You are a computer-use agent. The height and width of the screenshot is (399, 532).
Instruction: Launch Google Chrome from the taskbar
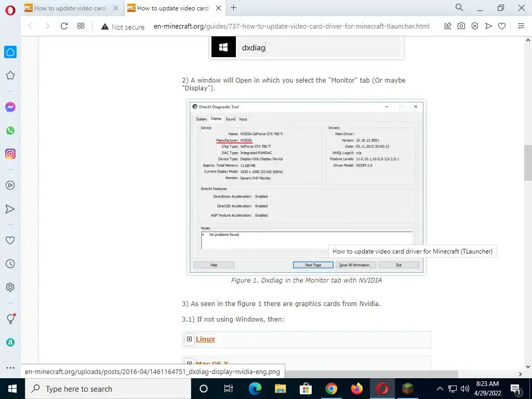click(331, 389)
